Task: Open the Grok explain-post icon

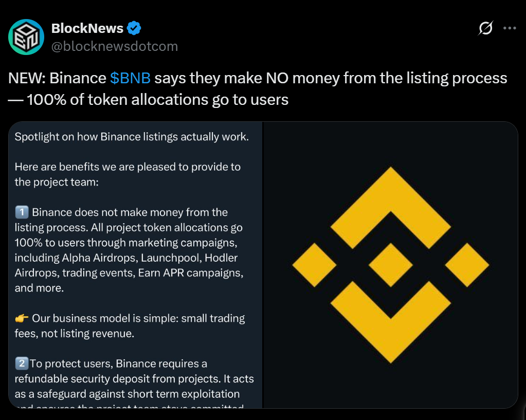Action: pyautogui.click(x=485, y=28)
